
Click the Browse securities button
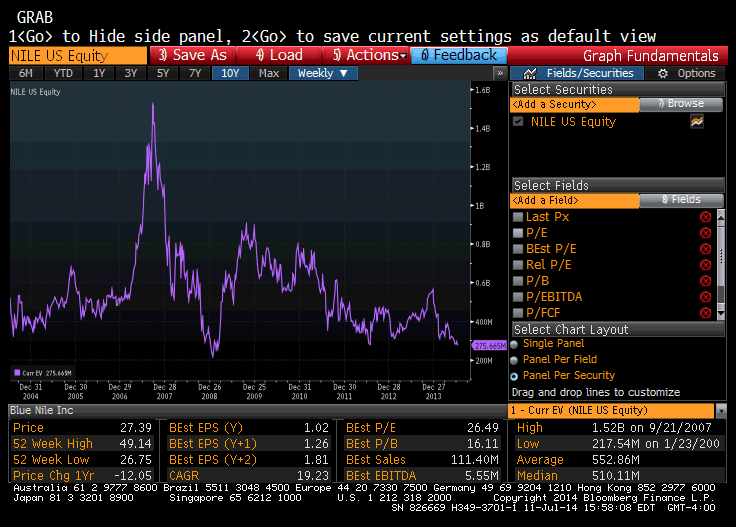681,104
